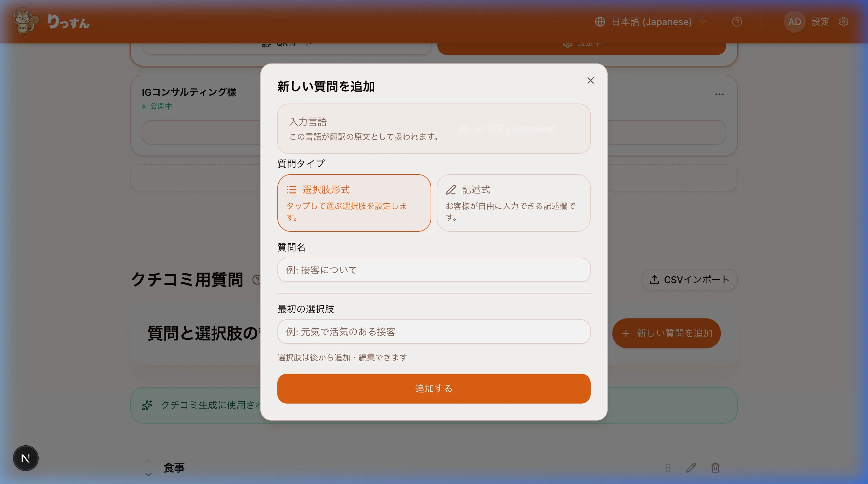
Task: Open the settings gear icon
Action: pyautogui.click(x=844, y=22)
